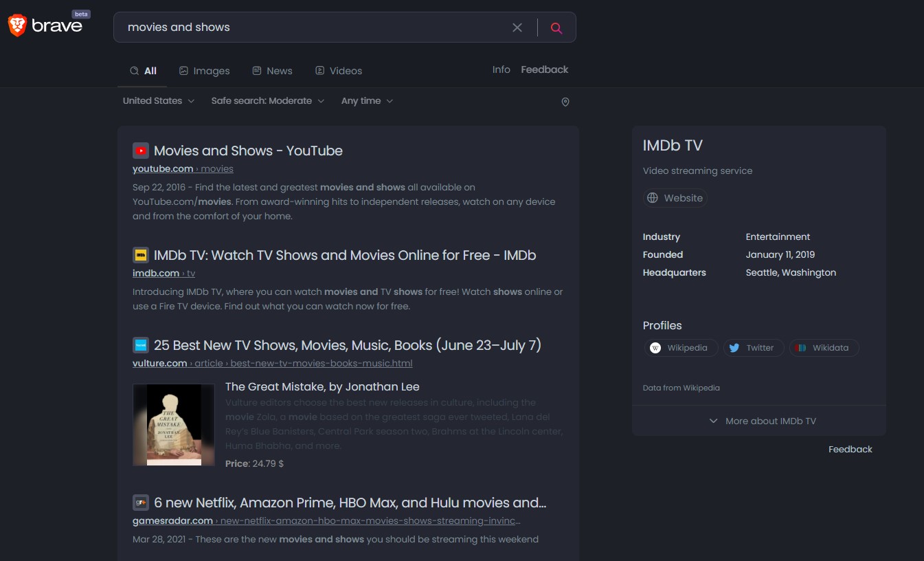Image resolution: width=924 pixels, height=561 pixels.
Task: Click the Wikidata profile icon
Action: pyautogui.click(x=800, y=348)
